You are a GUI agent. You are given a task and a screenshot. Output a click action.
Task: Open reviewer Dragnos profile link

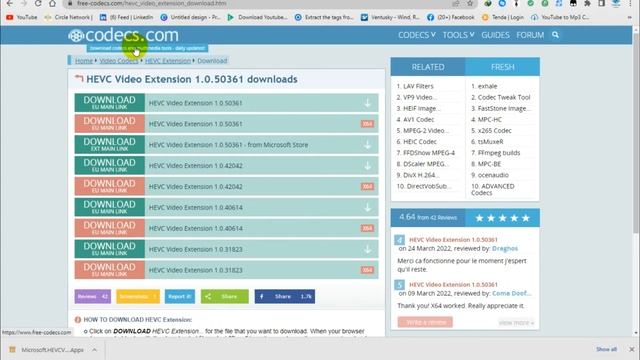point(504,249)
